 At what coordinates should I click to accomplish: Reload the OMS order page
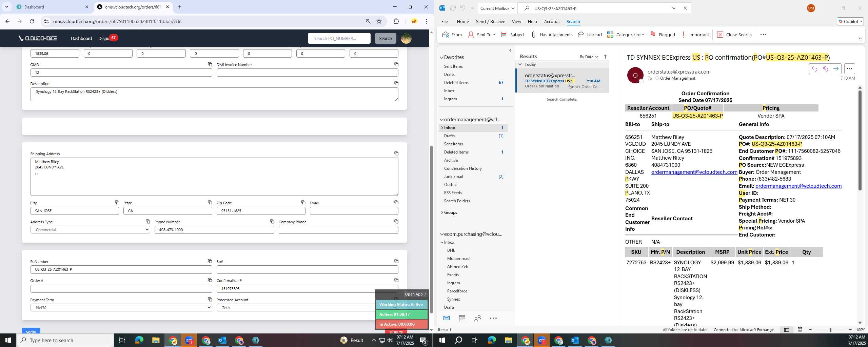[32, 21]
